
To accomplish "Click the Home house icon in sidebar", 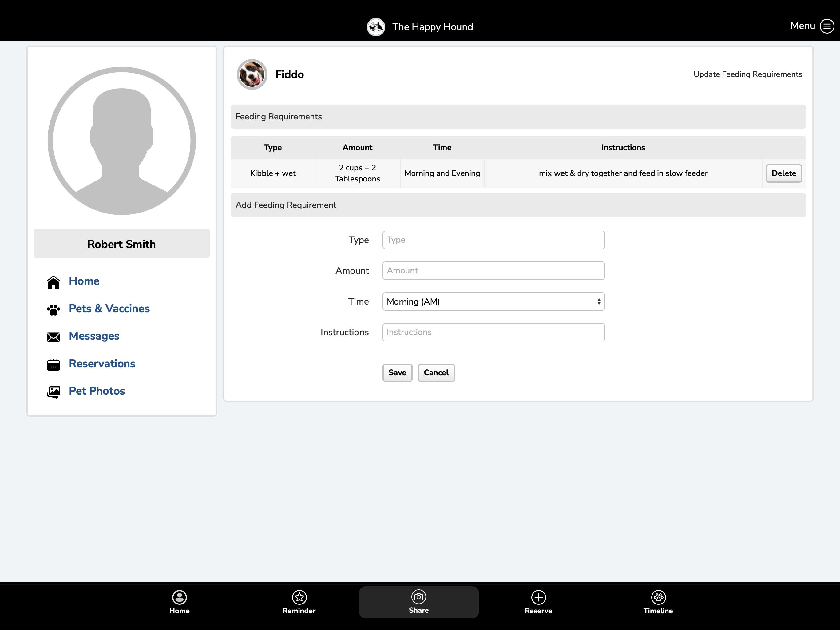I will coord(53,282).
